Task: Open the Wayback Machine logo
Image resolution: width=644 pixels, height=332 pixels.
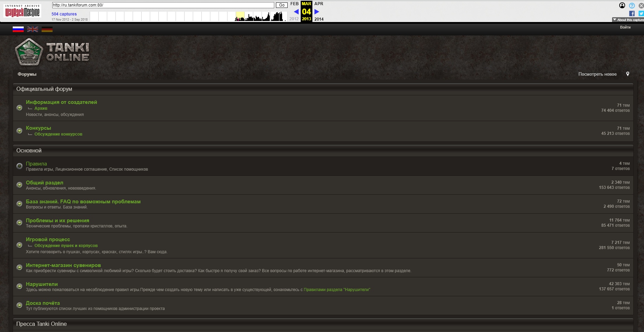Action: tap(22, 11)
